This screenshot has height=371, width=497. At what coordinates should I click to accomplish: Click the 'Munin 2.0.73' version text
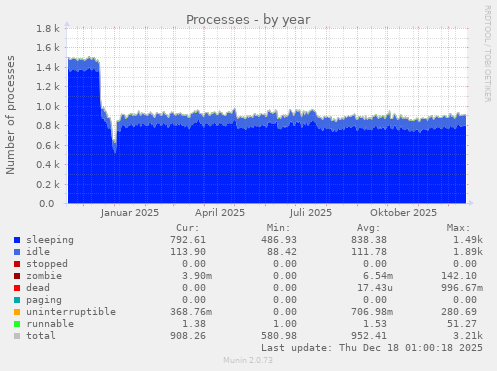[248, 360]
